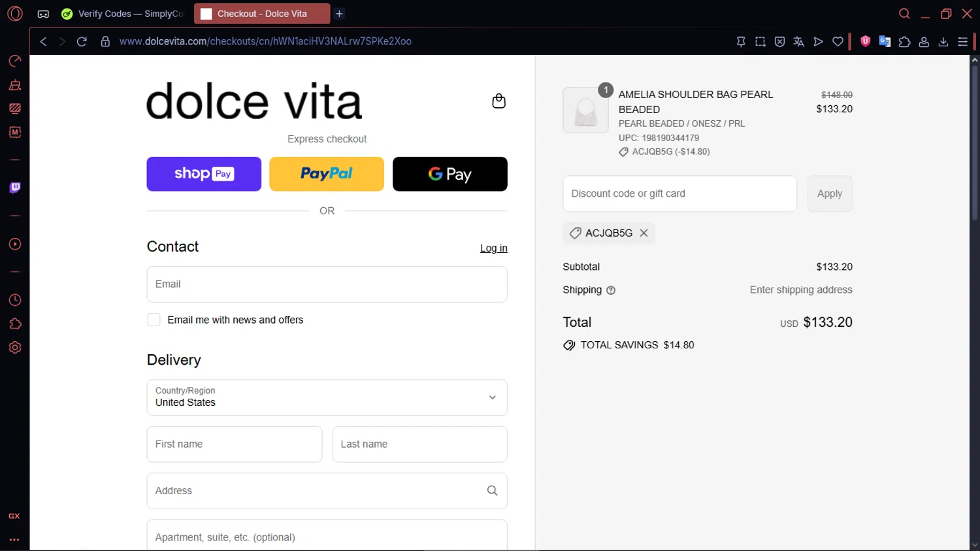Click the URL address bar text
This screenshot has height=551, width=980.
[265, 42]
